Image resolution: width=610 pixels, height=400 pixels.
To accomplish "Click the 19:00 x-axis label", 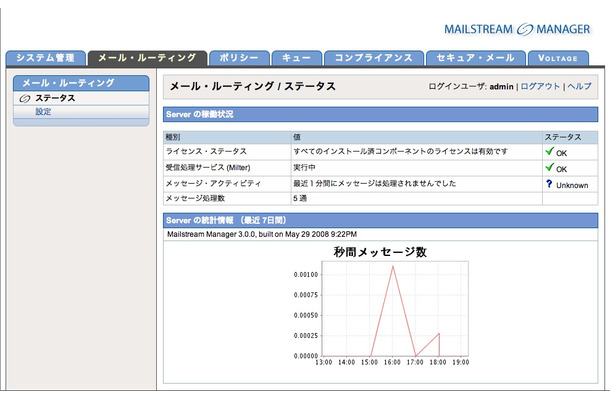I will [461, 362].
